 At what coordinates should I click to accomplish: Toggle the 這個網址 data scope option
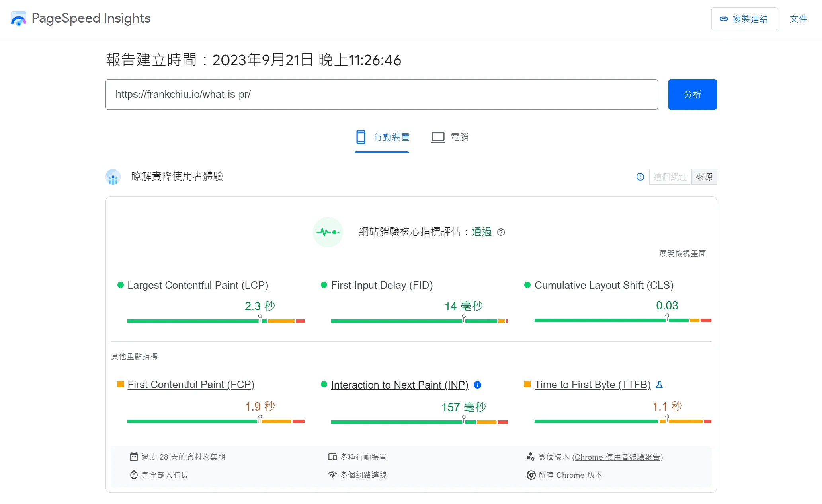(x=670, y=177)
